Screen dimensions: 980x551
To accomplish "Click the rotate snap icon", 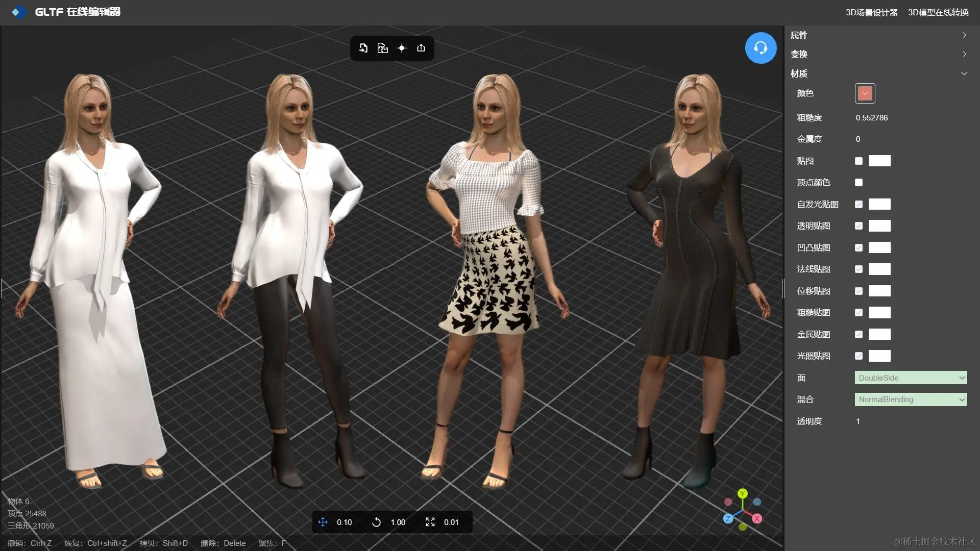I will coord(376,522).
